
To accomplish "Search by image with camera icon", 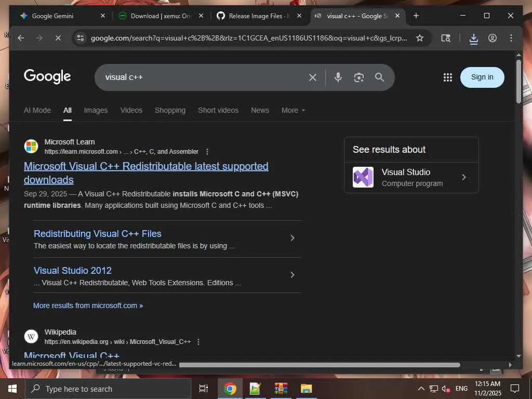I will click(x=359, y=77).
